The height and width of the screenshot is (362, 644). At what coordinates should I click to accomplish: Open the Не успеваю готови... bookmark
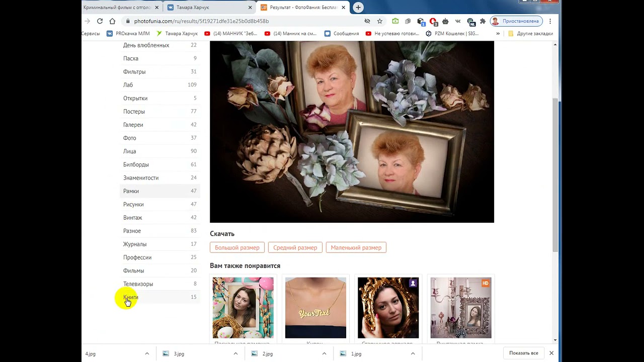(392, 34)
